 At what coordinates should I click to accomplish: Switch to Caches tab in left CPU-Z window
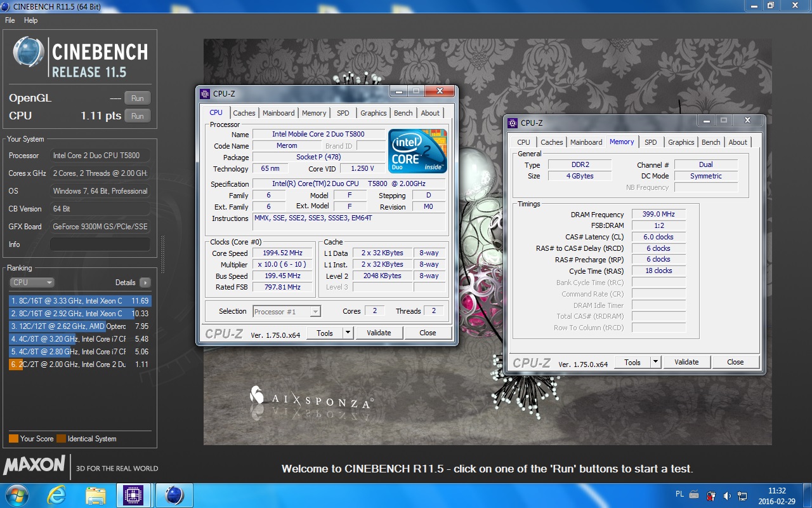click(244, 113)
